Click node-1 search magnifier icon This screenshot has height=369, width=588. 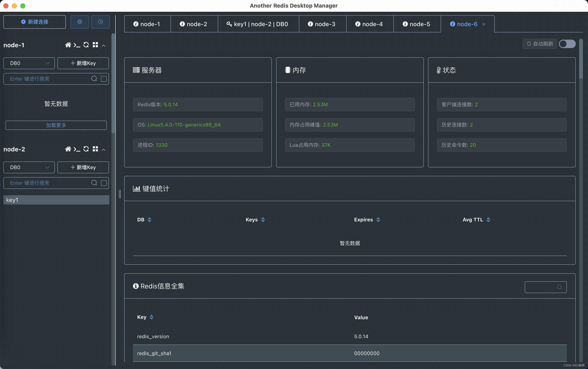[94, 78]
